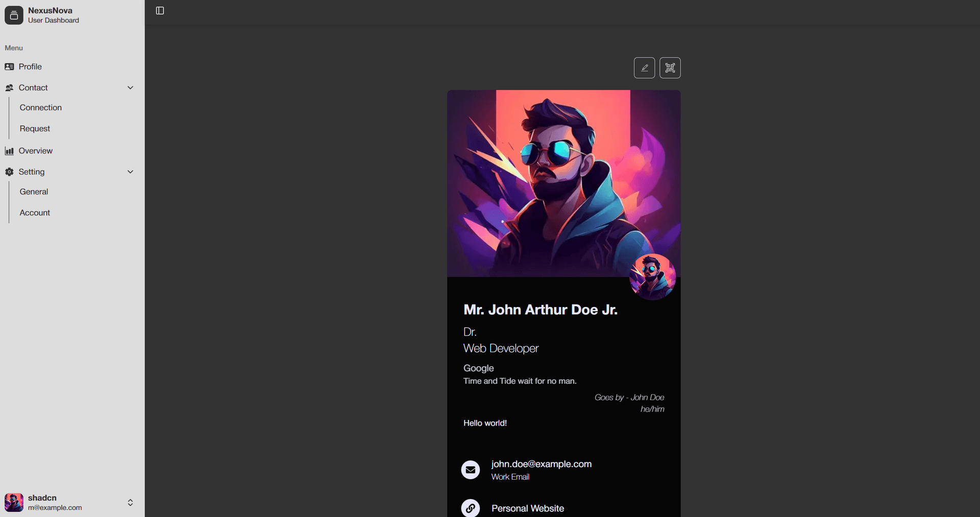This screenshot has width=980, height=517.
Task: Click the Personal Website link icon
Action: point(470,508)
